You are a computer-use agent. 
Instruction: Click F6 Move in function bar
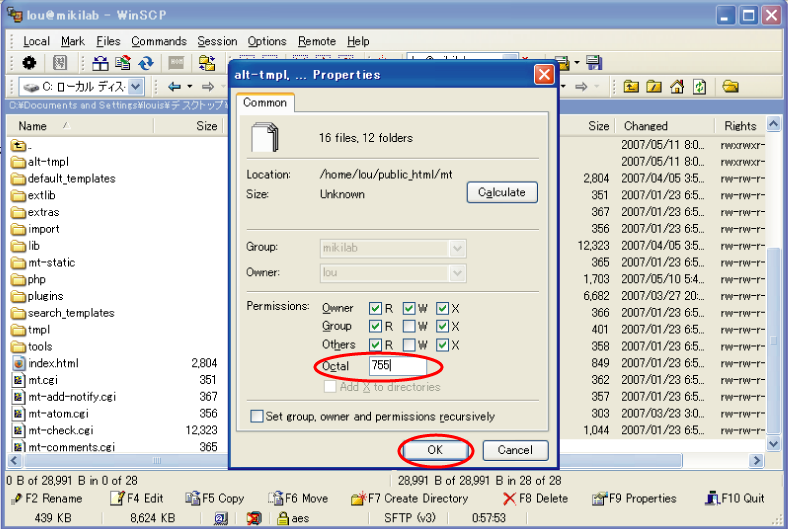pos(298,498)
